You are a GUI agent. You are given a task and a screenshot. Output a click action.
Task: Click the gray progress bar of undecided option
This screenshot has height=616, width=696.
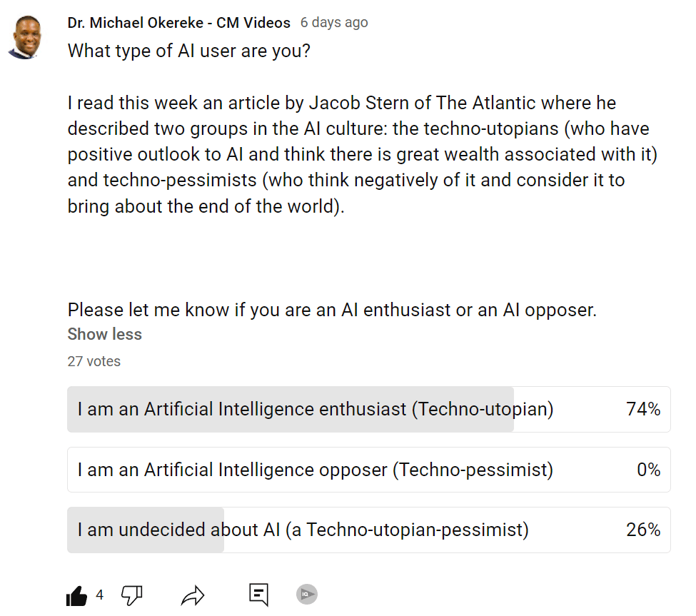[146, 530]
